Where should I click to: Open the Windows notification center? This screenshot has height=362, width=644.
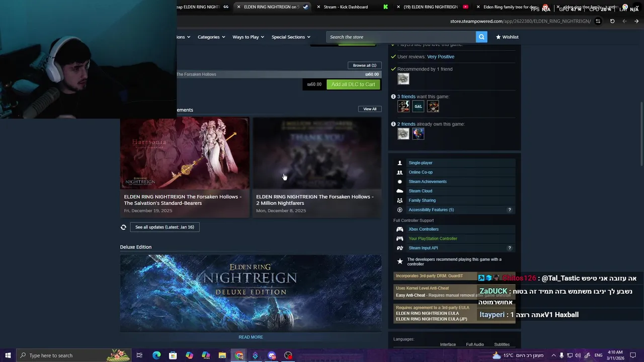point(633,355)
